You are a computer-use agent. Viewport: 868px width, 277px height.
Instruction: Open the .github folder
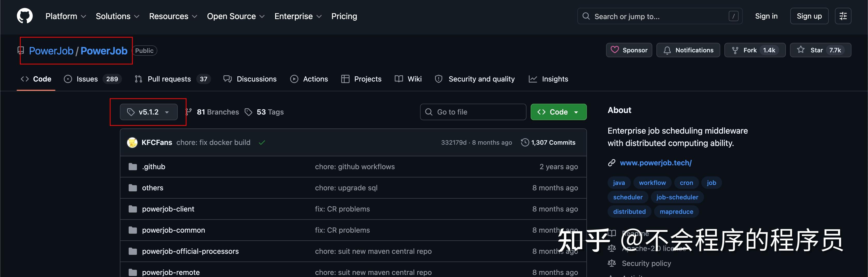click(153, 167)
